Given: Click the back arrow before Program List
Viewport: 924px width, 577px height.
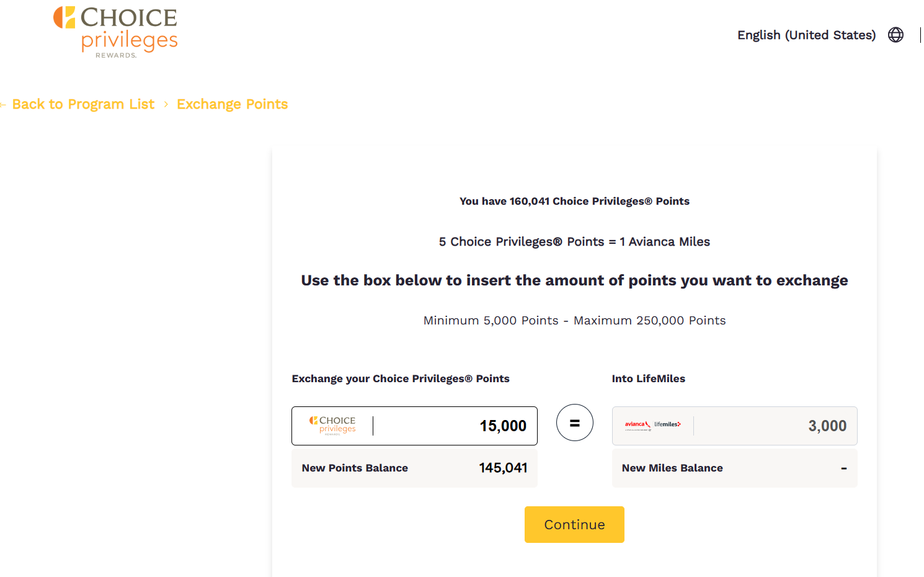Looking at the screenshot, I should coord(3,104).
